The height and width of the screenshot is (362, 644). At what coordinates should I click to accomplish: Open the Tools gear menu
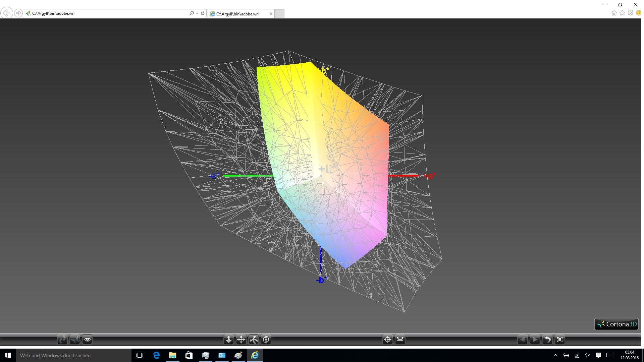click(631, 13)
